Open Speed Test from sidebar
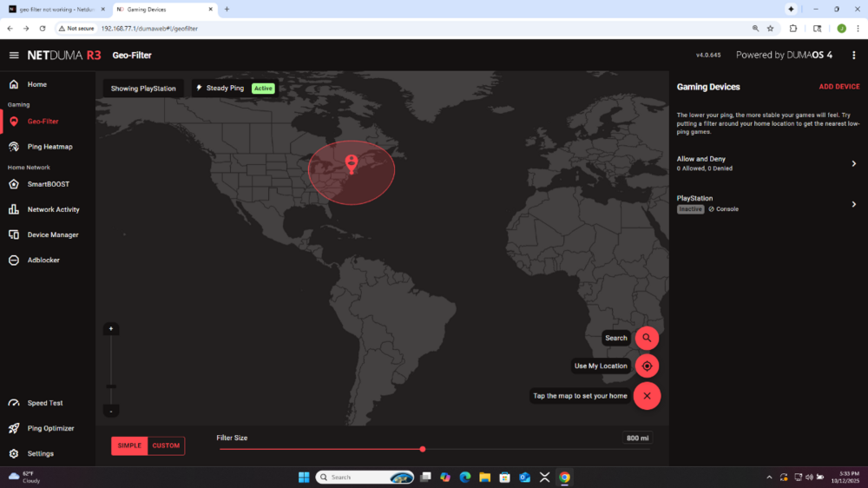 coord(44,403)
